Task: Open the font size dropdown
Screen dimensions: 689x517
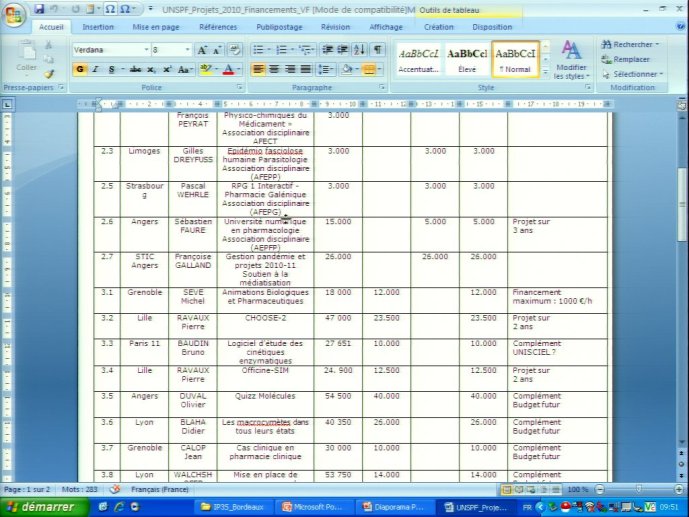Action: [187, 50]
